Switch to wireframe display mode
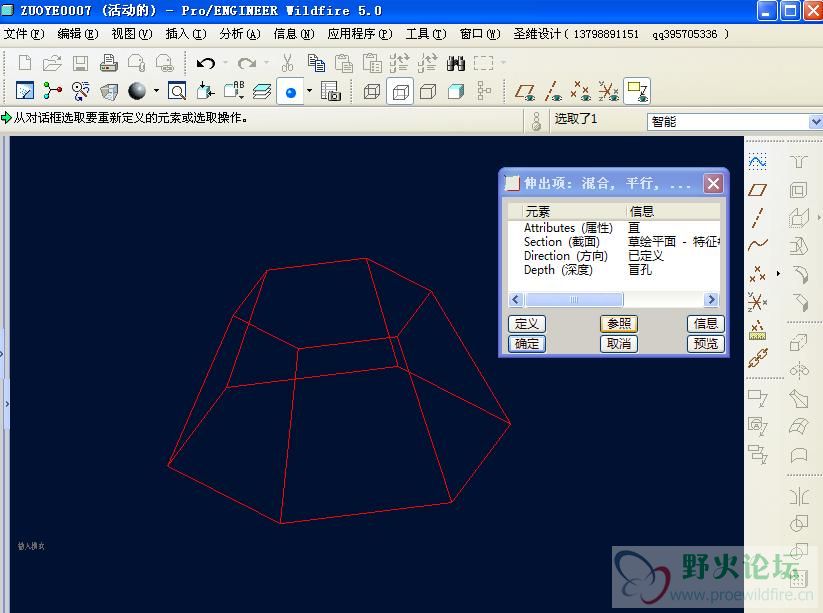The height and width of the screenshot is (613, 823). [x=372, y=92]
